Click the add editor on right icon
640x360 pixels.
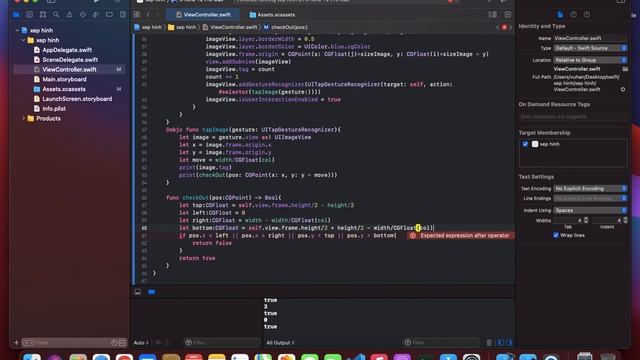point(508,15)
